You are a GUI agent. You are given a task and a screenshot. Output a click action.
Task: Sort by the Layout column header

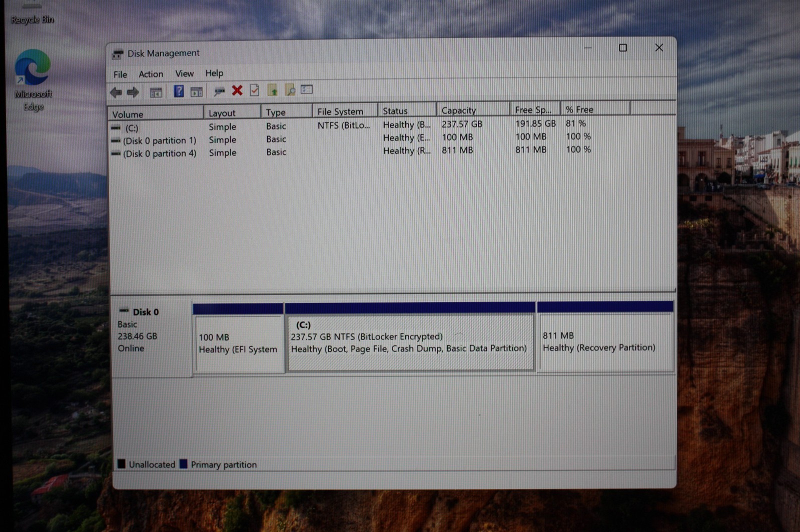click(232, 112)
